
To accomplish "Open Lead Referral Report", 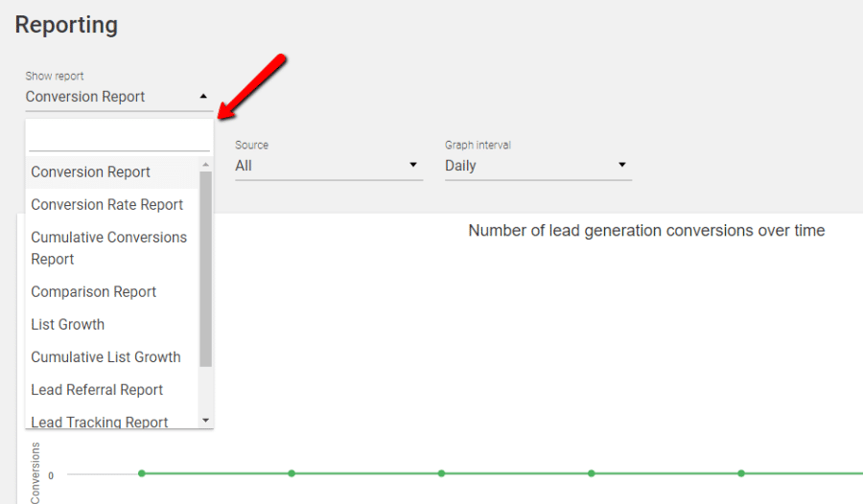I will coord(112,390).
